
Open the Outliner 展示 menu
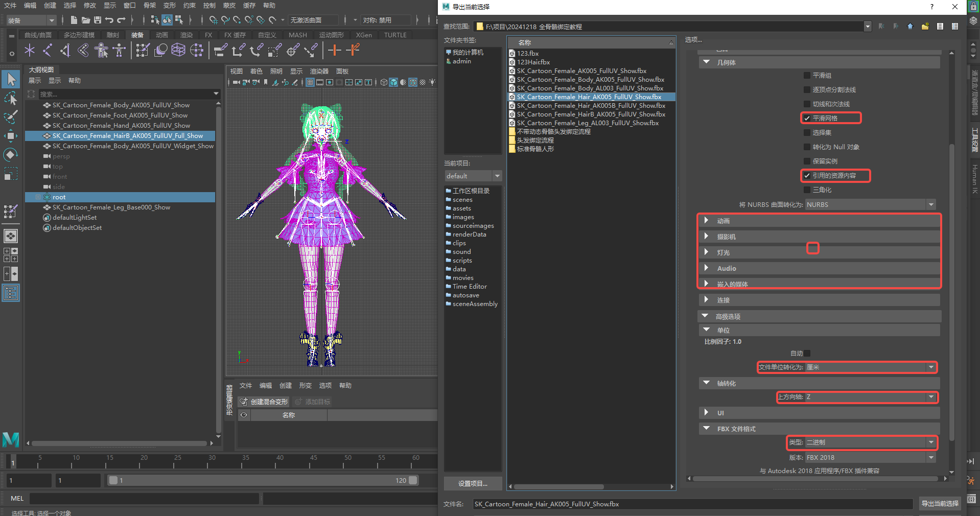35,81
